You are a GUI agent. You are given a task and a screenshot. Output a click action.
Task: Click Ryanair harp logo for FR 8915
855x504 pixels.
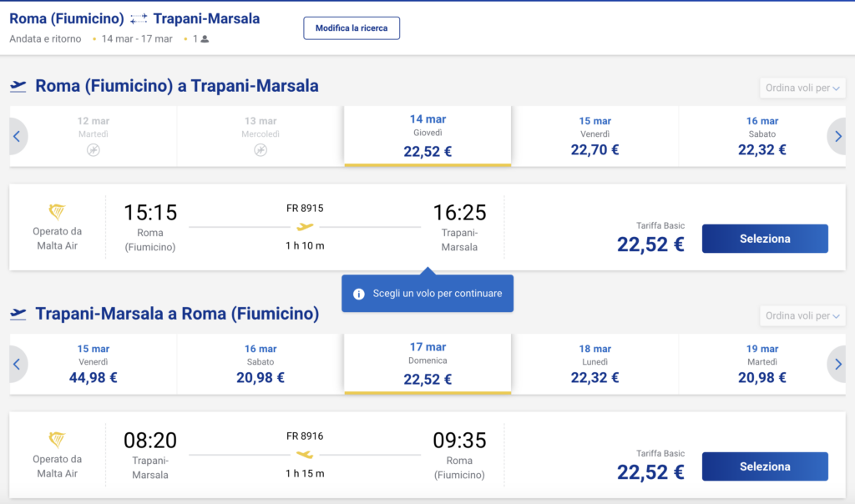57,212
